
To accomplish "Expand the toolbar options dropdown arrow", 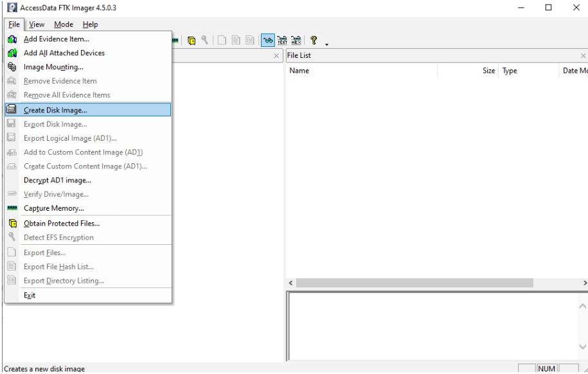I will [x=326, y=44].
